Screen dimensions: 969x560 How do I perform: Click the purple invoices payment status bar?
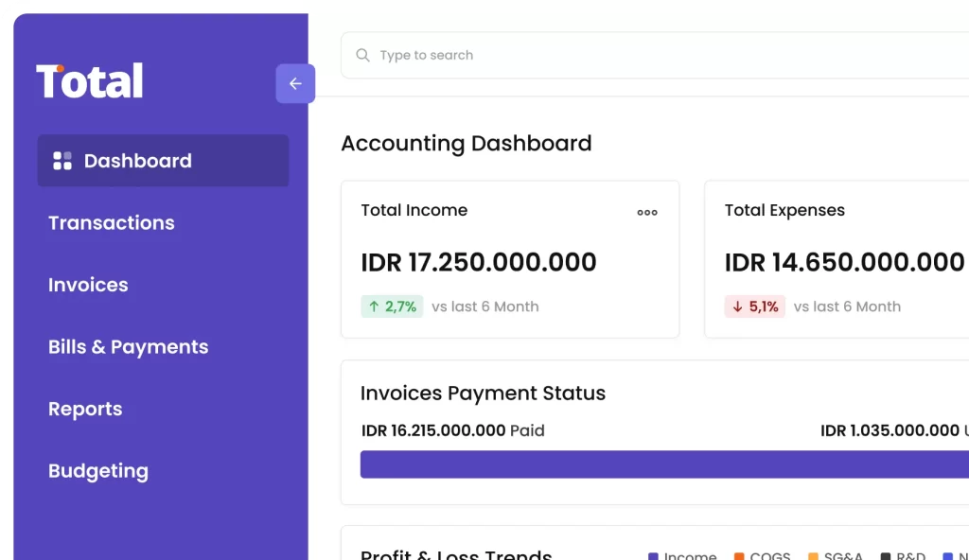coord(662,464)
